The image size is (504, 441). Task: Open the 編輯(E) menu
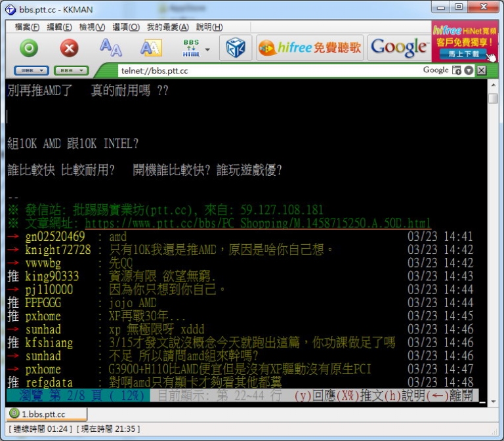click(59, 27)
